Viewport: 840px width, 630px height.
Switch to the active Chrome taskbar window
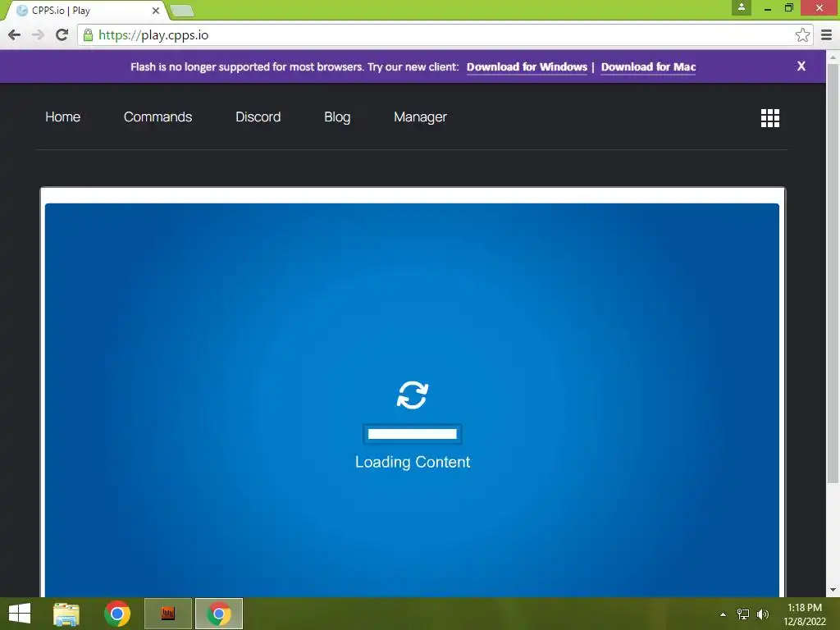click(218, 614)
